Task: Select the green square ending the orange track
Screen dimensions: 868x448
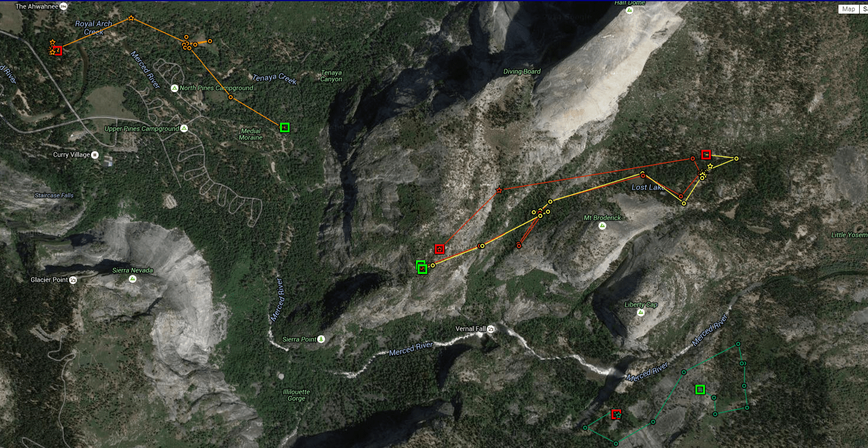Action: [x=285, y=127]
